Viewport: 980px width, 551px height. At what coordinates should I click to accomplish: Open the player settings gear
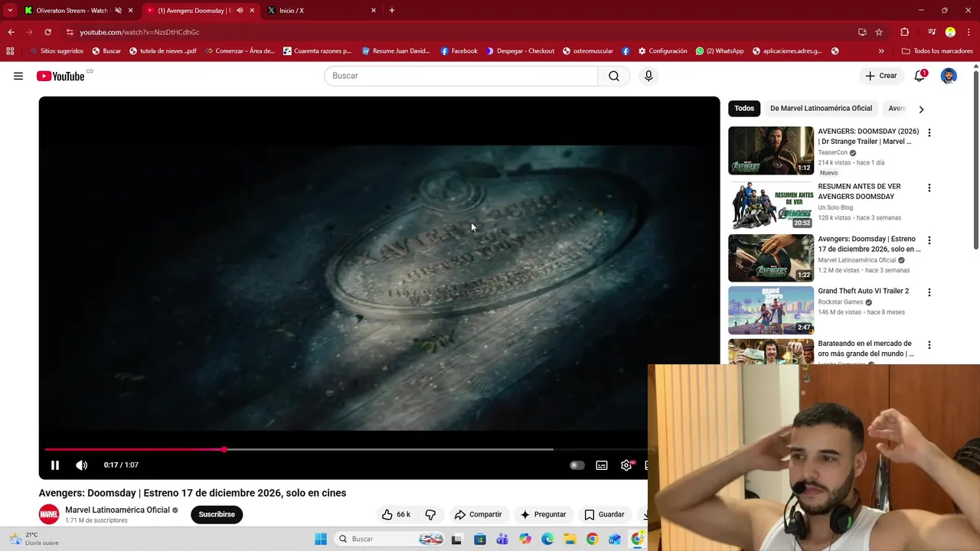point(626,465)
